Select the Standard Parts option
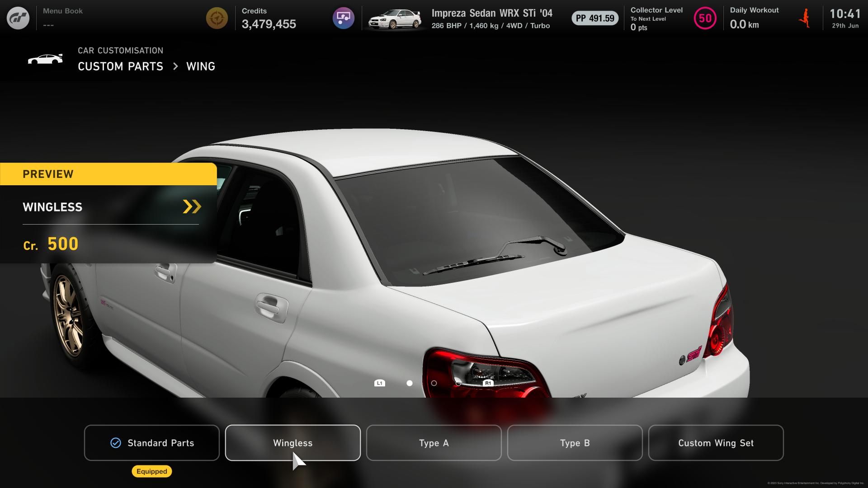Image resolution: width=868 pixels, height=488 pixels. click(152, 443)
